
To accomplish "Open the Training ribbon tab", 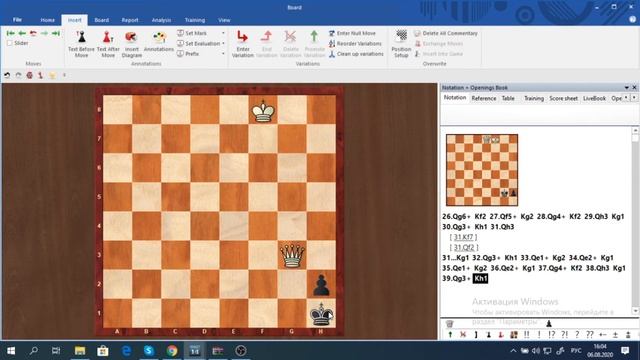I will 195,20.
